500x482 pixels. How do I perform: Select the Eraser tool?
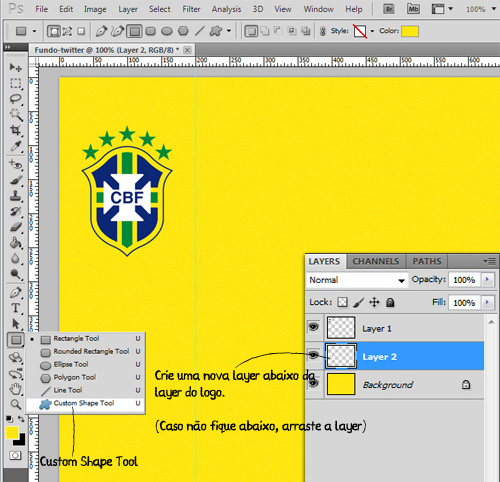point(15,227)
